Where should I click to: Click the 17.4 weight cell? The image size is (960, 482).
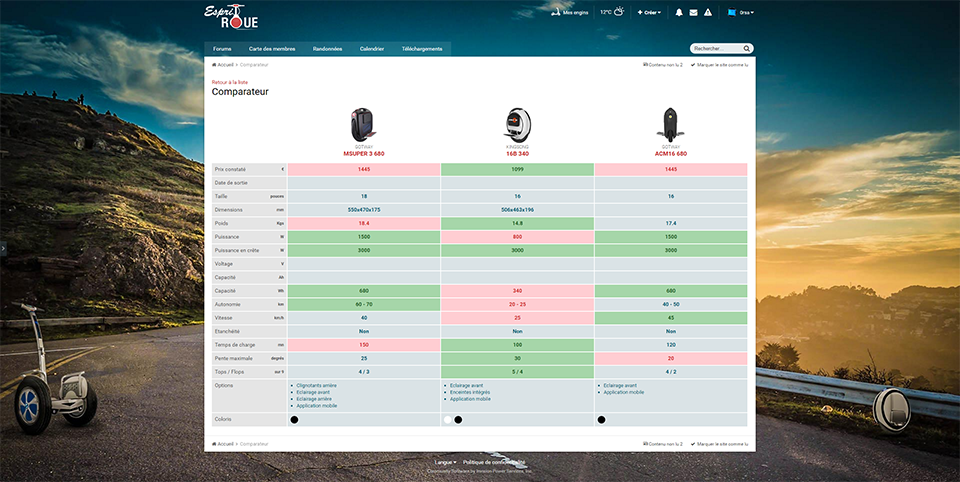[x=671, y=224]
